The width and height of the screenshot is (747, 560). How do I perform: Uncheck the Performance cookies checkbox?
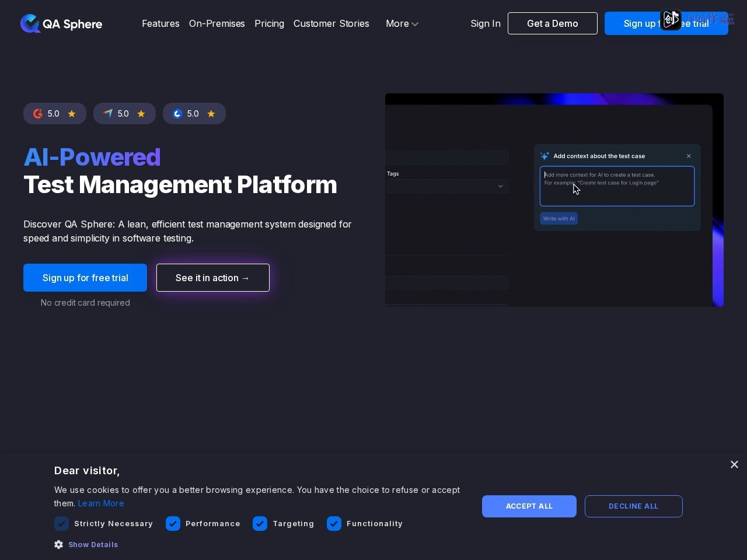tap(173, 523)
